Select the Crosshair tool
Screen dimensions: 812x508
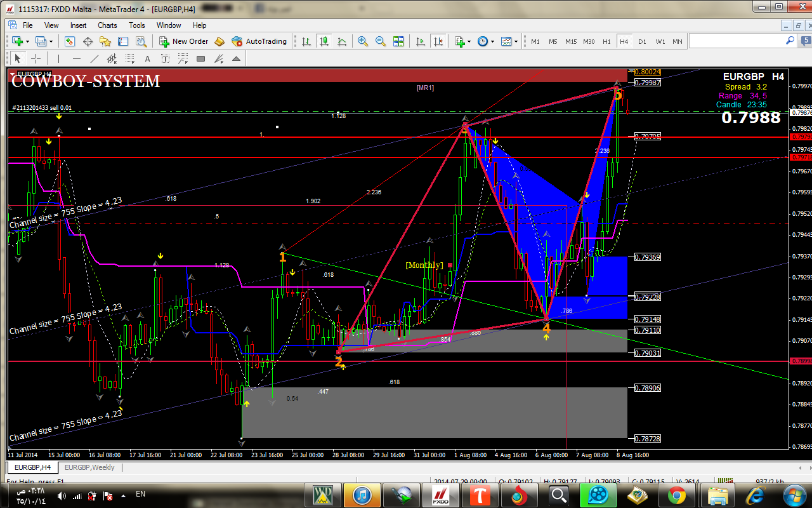click(36, 58)
